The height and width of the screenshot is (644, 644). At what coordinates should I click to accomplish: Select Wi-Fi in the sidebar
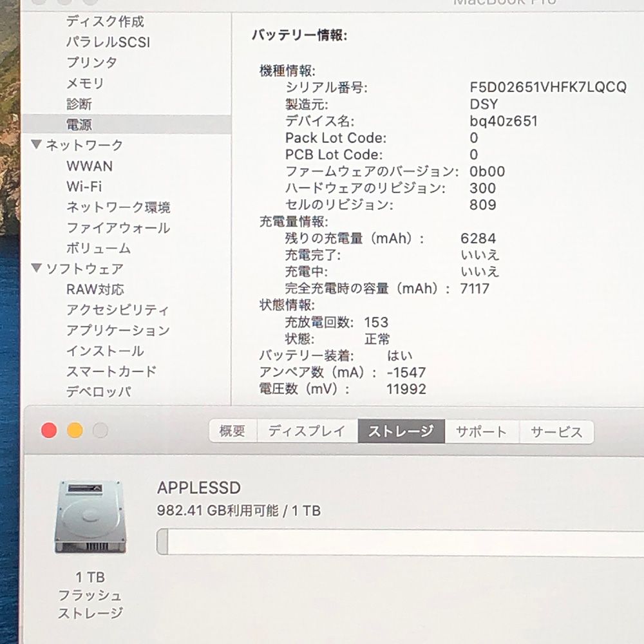pyautogui.click(x=84, y=187)
